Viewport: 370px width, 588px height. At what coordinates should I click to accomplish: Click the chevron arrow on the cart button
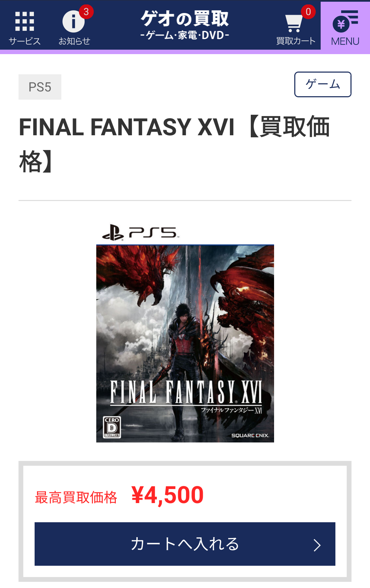317,545
